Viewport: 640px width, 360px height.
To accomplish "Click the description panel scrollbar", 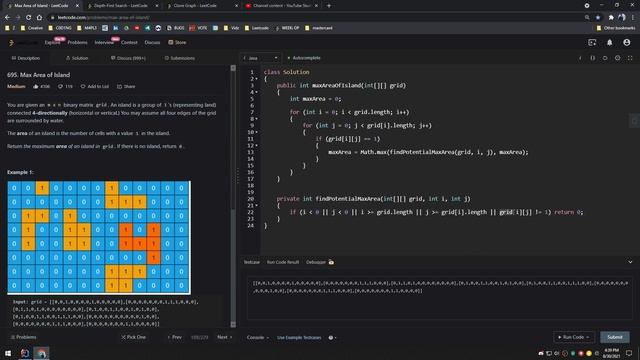I will tap(233, 196).
